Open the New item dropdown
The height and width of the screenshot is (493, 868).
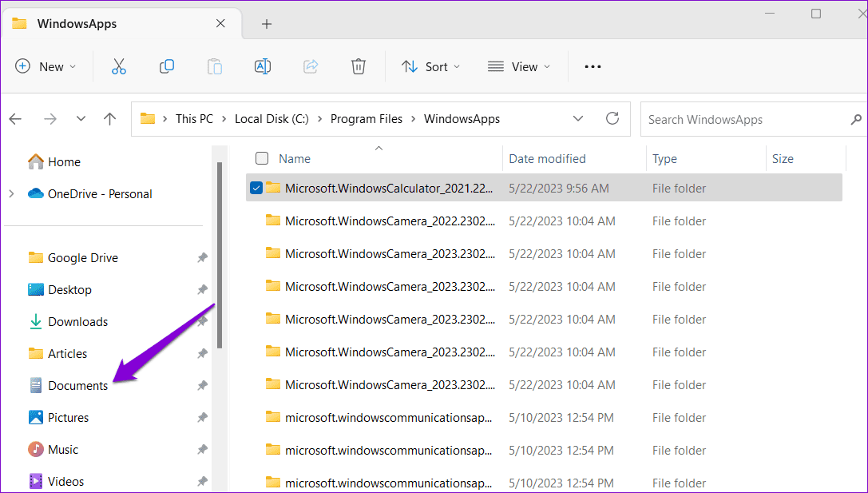tap(46, 66)
